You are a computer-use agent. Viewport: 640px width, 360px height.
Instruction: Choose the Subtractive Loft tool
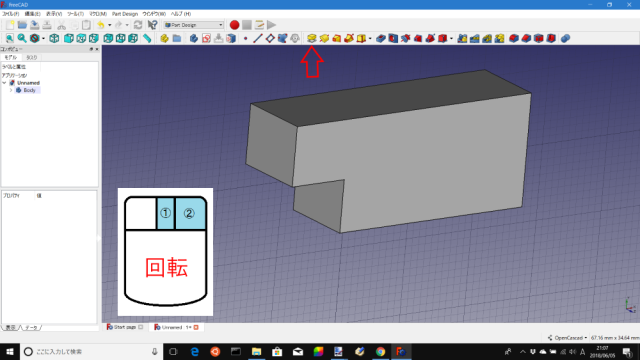pyautogui.click(x=418, y=38)
